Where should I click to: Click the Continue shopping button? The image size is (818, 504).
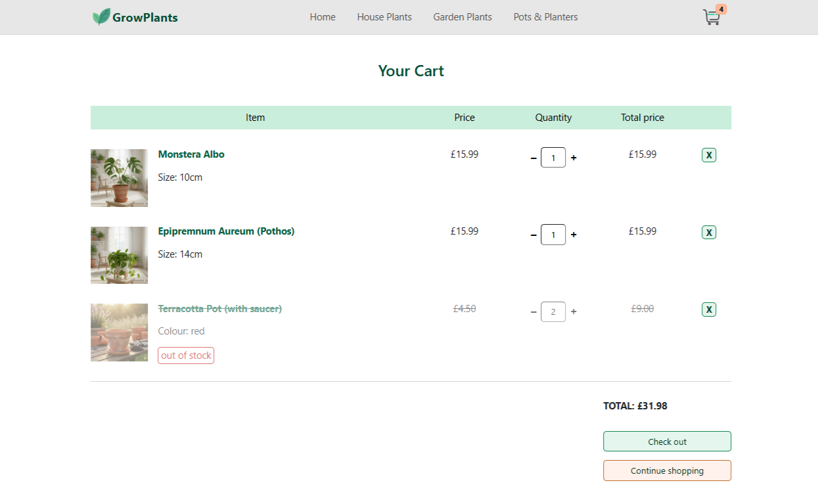tap(666, 470)
